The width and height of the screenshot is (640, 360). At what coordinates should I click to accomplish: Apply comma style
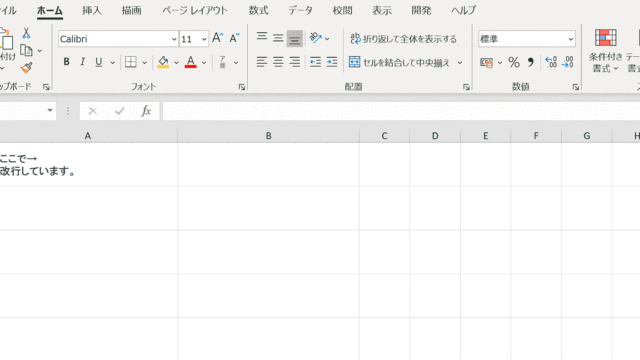[531, 62]
